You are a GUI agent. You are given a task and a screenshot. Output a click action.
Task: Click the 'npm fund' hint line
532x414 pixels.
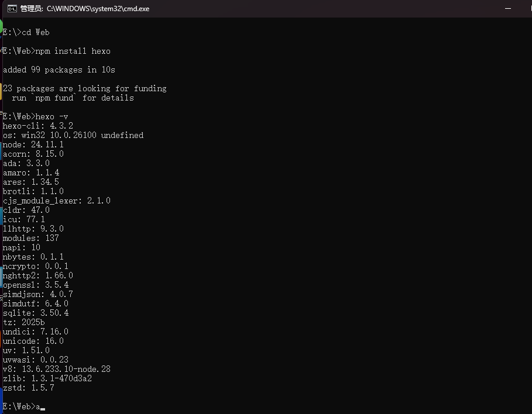[x=73, y=98]
